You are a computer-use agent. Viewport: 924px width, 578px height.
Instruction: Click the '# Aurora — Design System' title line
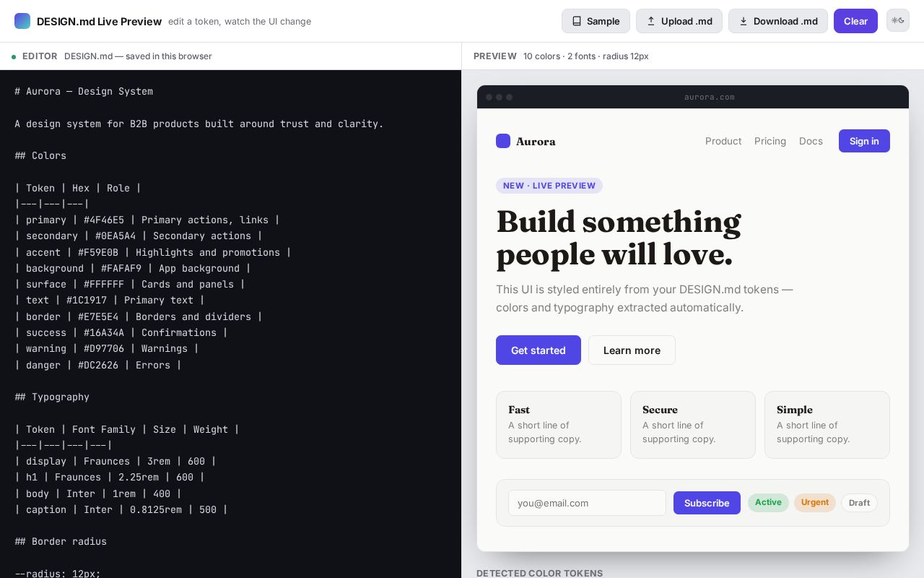pyautogui.click(x=84, y=91)
